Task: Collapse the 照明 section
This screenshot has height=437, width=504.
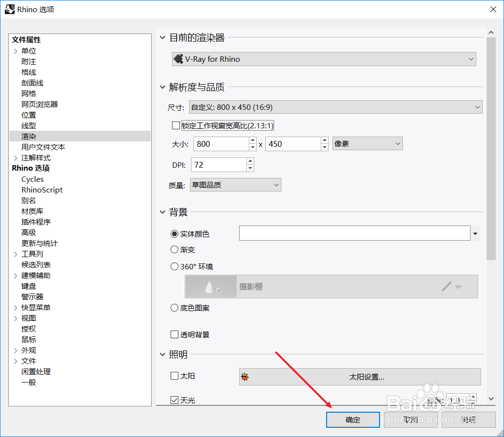Action: pyautogui.click(x=163, y=354)
